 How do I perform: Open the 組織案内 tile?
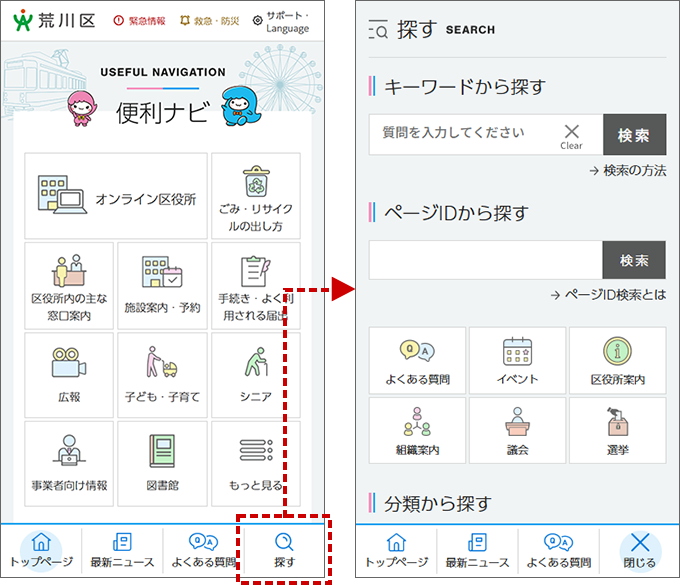point(417,431)
